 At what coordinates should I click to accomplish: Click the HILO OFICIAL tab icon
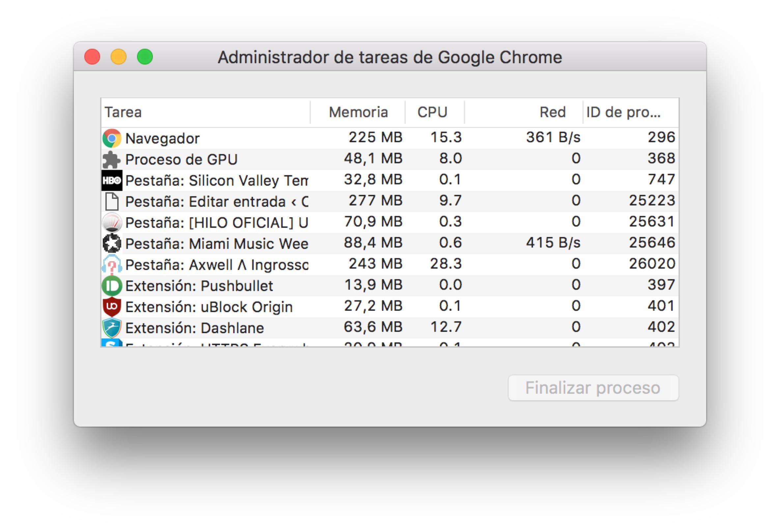pyautogui.click(x=112, y=223)
